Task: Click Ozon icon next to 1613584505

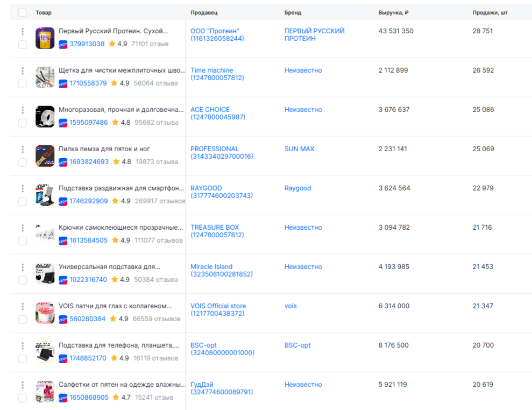Action: coord(63,241)
